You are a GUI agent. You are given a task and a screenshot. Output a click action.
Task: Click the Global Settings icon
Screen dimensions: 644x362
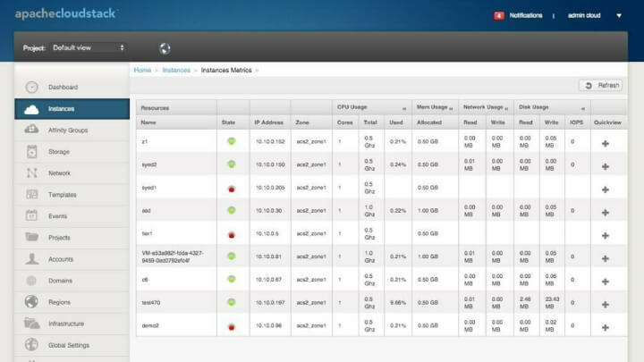(31, 345)
